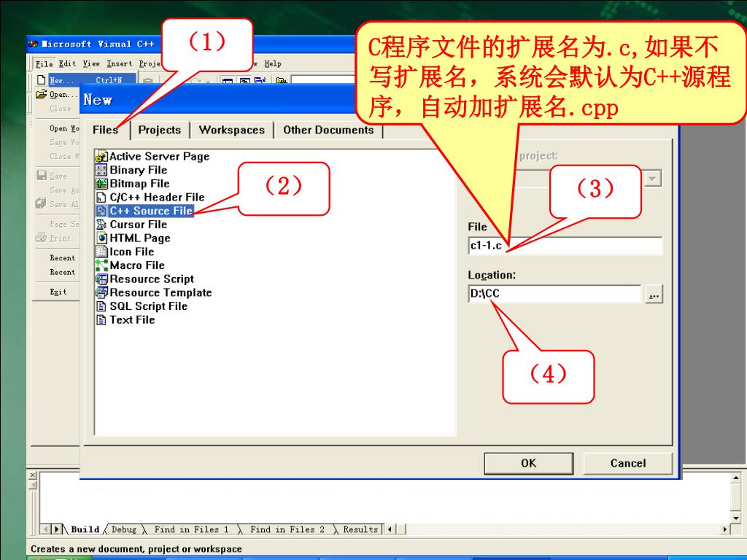Switch to Debug output tab
The image size is (747, 560).
coord(124,529)
